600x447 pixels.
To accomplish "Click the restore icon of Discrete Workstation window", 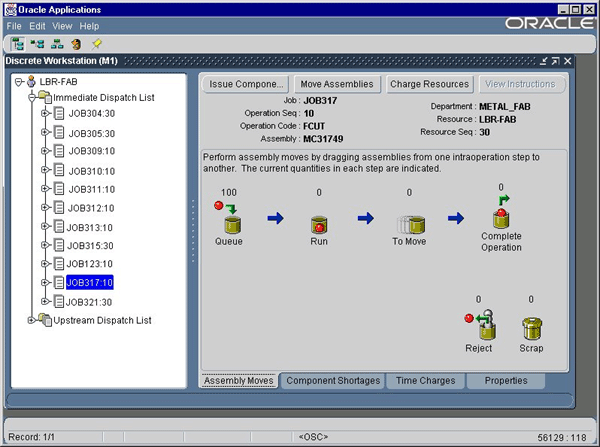I will click(555, 61).
